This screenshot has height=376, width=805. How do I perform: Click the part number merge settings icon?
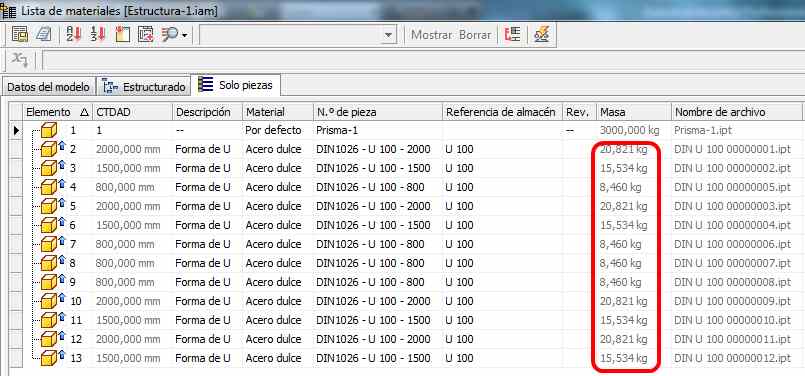tap(513, 35)
